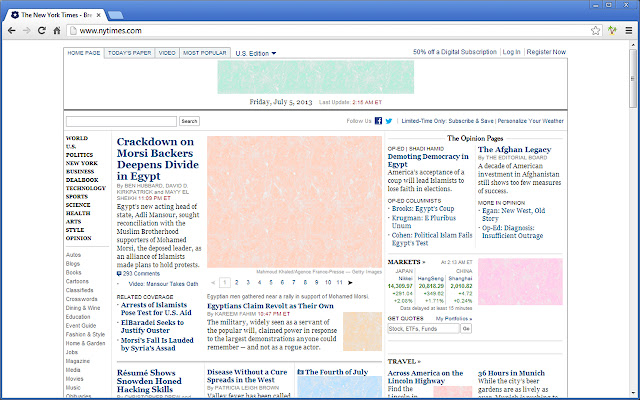Click the Go button for stock quotes
The width and height of the screenshot is (640, 400).
(466, 329)
